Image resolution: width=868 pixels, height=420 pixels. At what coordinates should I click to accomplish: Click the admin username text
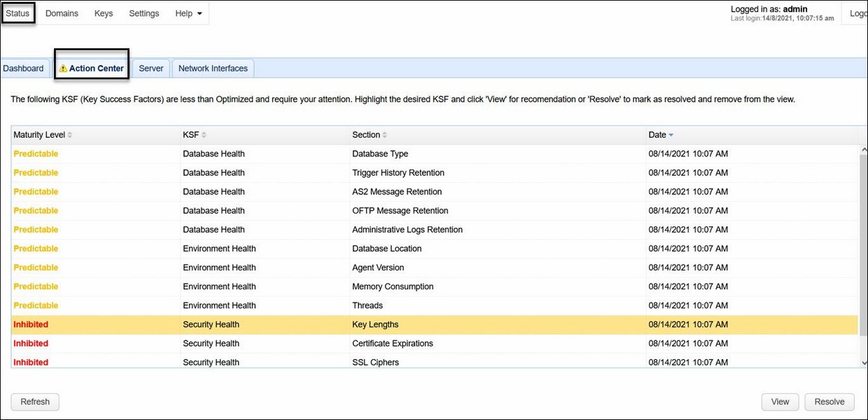(795, 10)
